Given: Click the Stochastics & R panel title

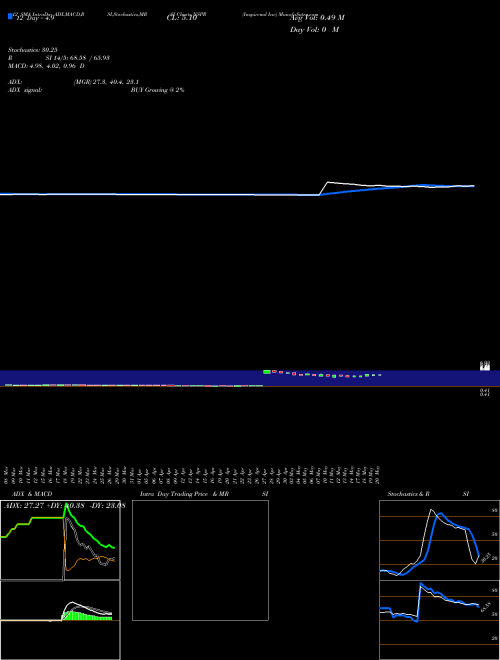Looking at the screenshot, I should [x=409, y=494].
